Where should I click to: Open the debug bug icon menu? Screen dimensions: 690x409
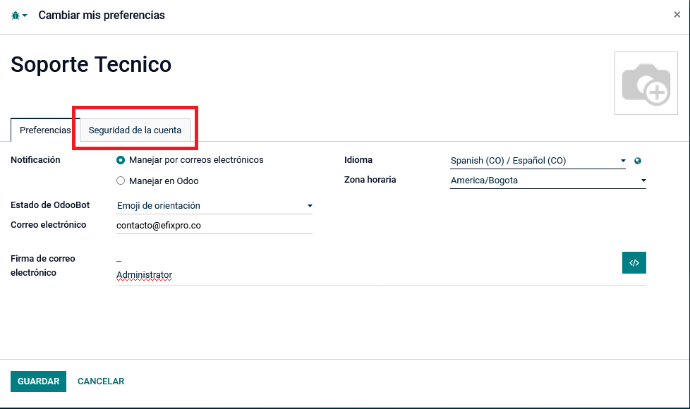click(x=18, y=16)
